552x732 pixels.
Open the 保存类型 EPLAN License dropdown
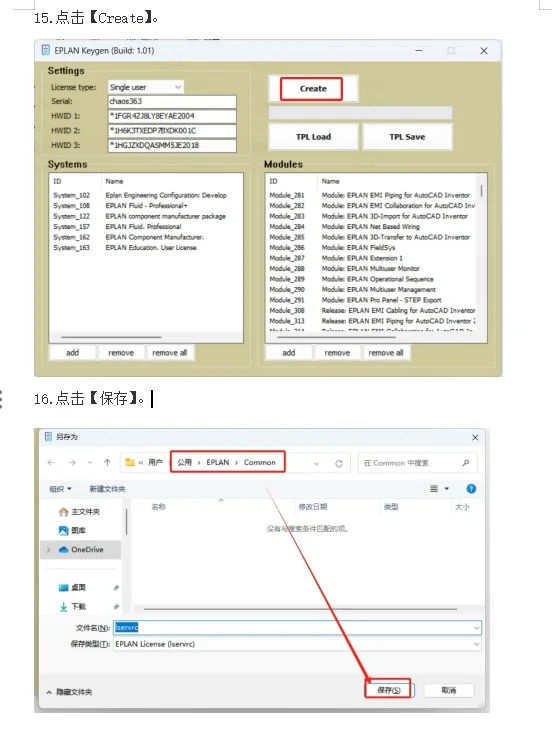point(297,644)
